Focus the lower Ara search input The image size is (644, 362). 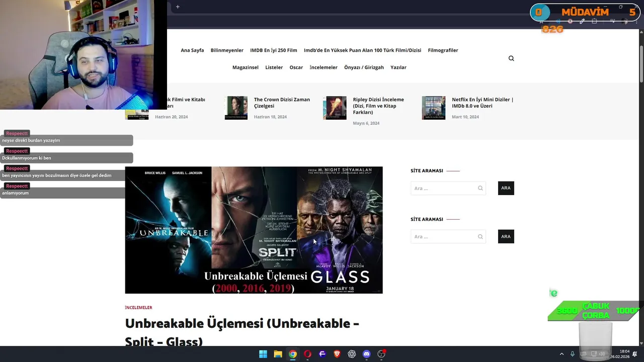pyautogui.click(x=448, y=236)
